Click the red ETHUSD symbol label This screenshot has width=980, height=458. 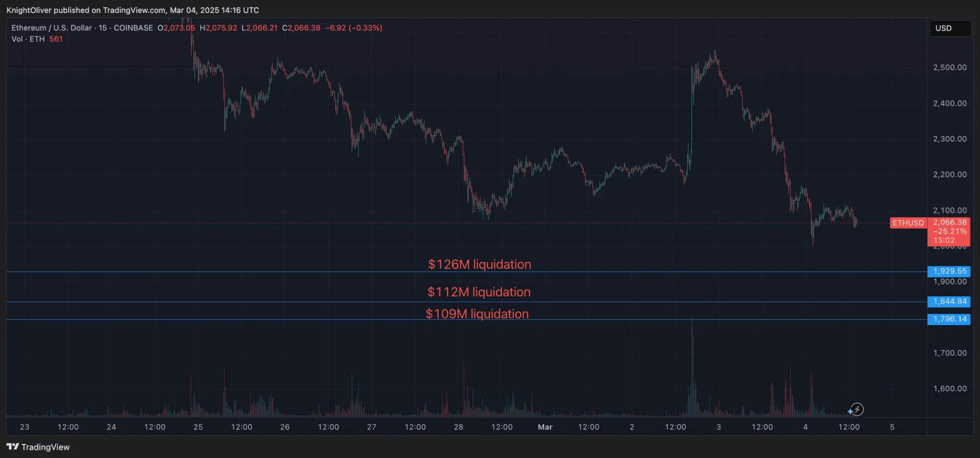908,223
